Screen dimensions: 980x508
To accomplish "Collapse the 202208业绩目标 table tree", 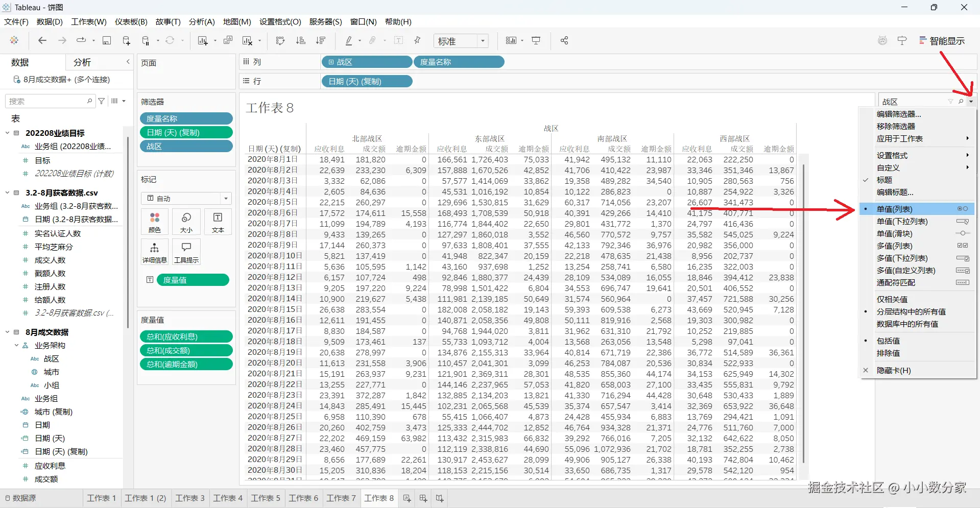I will tap(7, 133).
